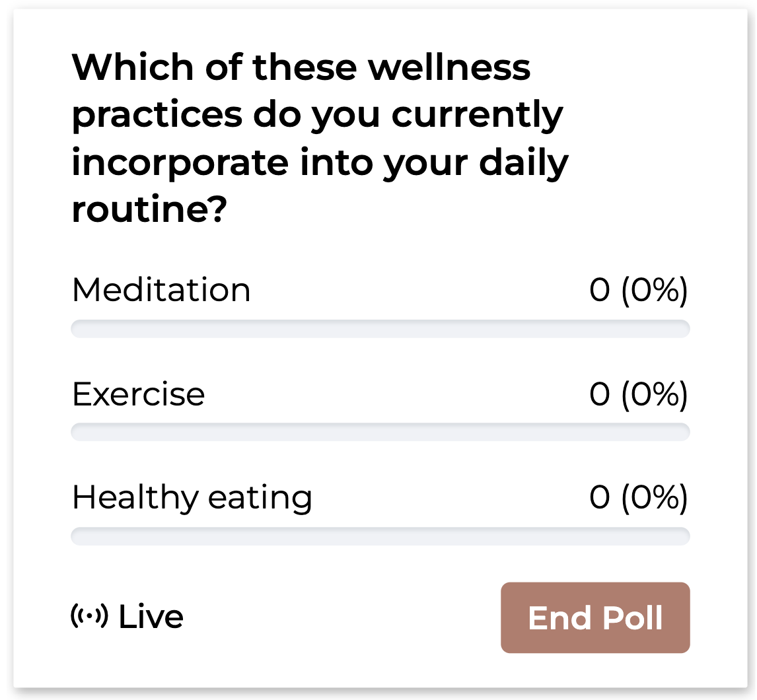Image resolution: width=757 pixels, height=700 pixels.
Task: Select the Meditation option label
Action: [x=161, y=291]
